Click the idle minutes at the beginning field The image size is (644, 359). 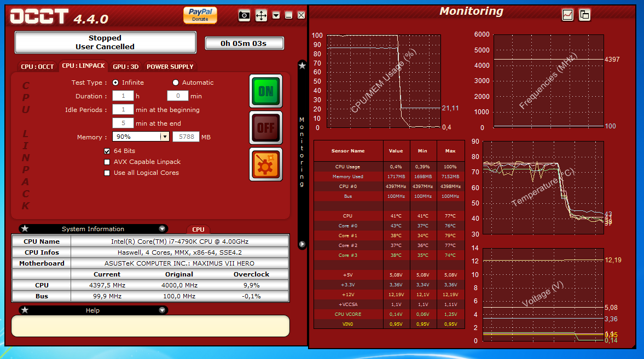(x=123, y=109)
